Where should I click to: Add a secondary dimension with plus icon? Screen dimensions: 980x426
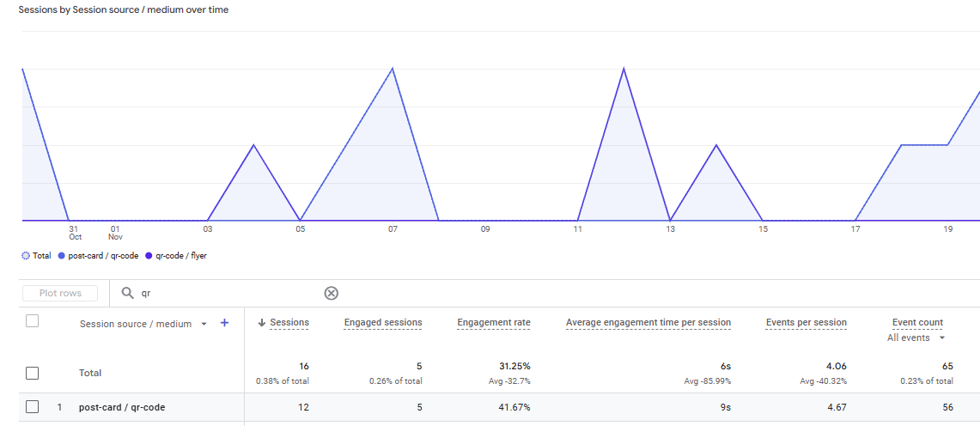225,323
